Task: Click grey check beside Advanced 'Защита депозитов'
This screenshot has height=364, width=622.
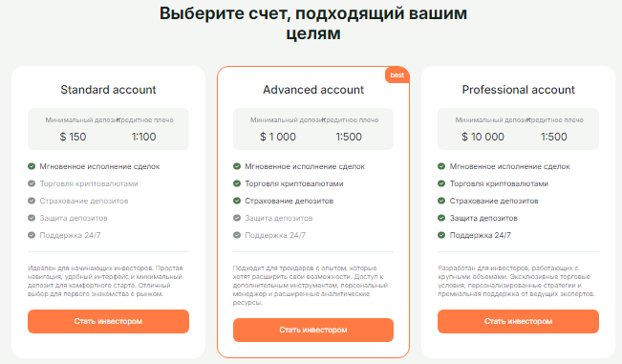Action: (x=237, y=218)
